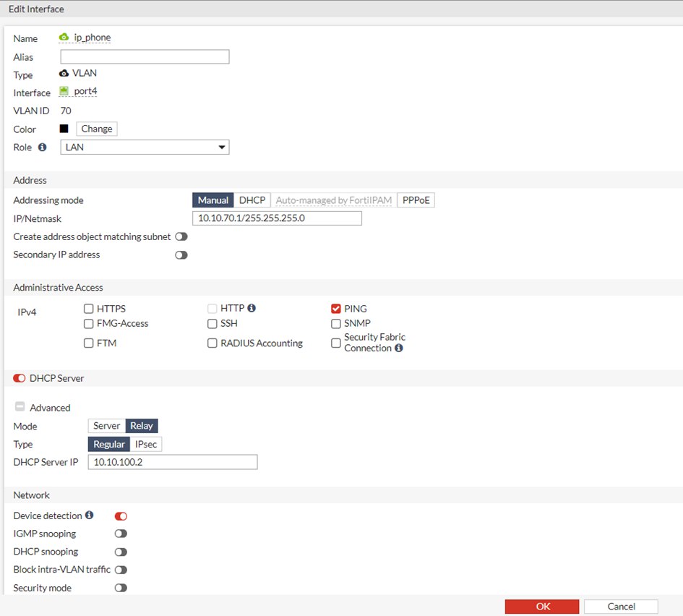Click the Device detection info icon
Screen dimensions: 683x616
(x=90, y=516)
